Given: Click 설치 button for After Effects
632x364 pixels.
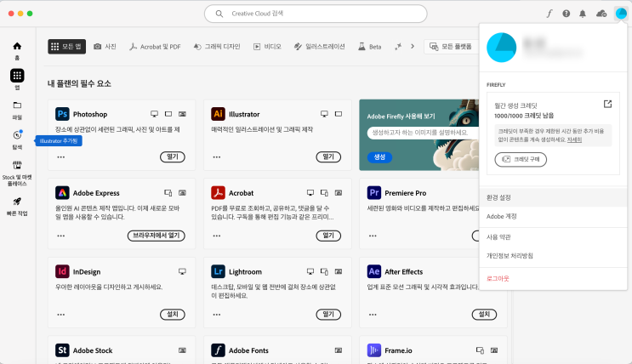Looking at the screenshot, I should pos(484,315).
